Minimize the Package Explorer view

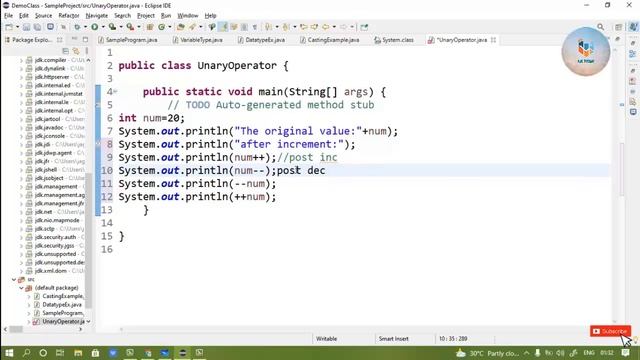point(75,39)
